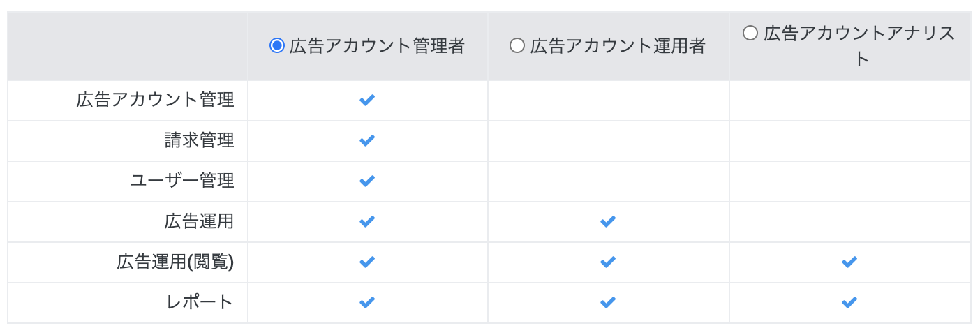Click 管理者 checkmark in 広告運用 row
Image resolution: width=980 pixels, height=335 pixels.
367,221
